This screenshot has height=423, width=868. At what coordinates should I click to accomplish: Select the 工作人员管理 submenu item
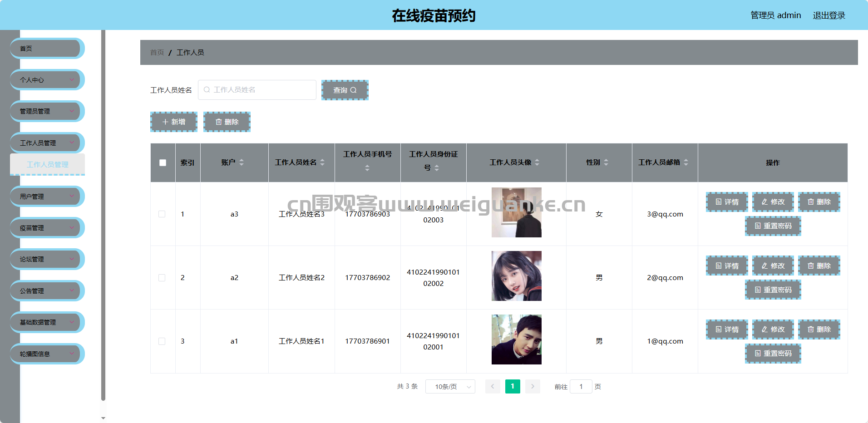47,164
